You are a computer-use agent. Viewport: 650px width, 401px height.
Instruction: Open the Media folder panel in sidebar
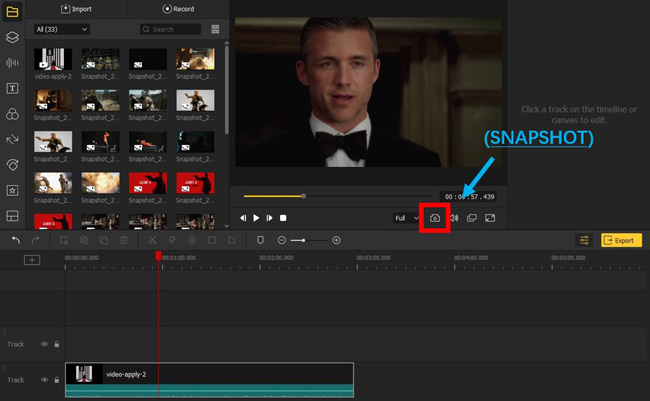pyautogui.click(x=12, y=12)
